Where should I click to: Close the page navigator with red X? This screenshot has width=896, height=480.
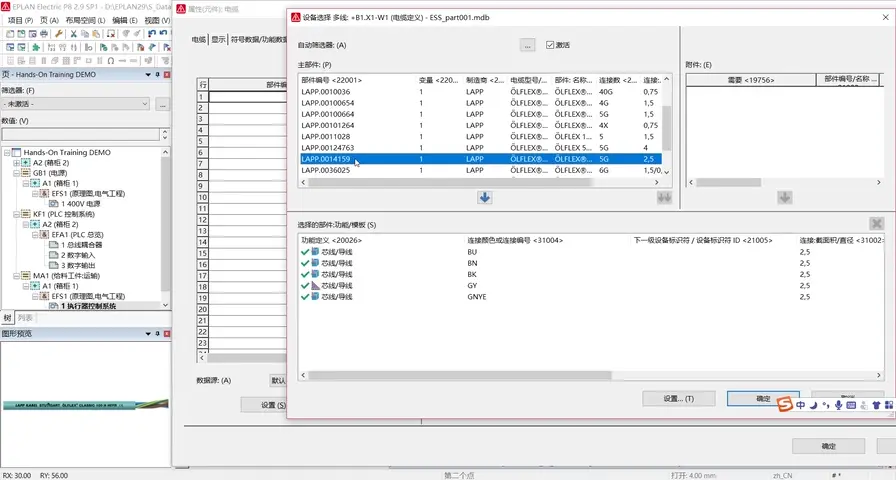tap(167, 75)
